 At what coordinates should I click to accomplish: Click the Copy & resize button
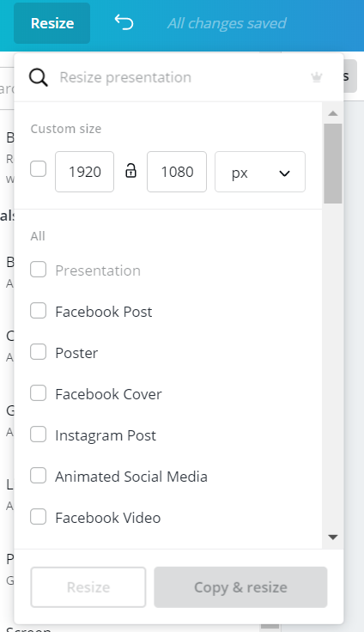point(240,587)
